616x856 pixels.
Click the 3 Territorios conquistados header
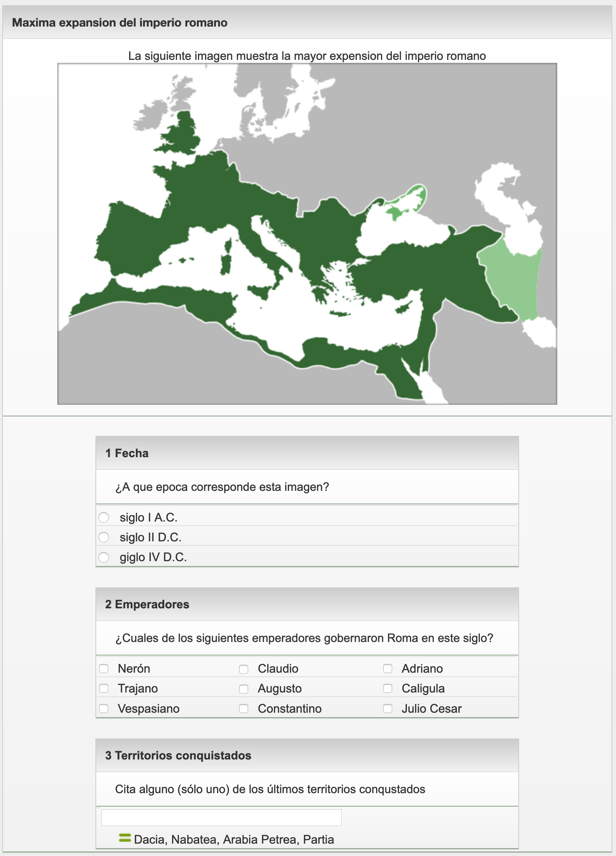pyautogui.click(x=178, y=755)
